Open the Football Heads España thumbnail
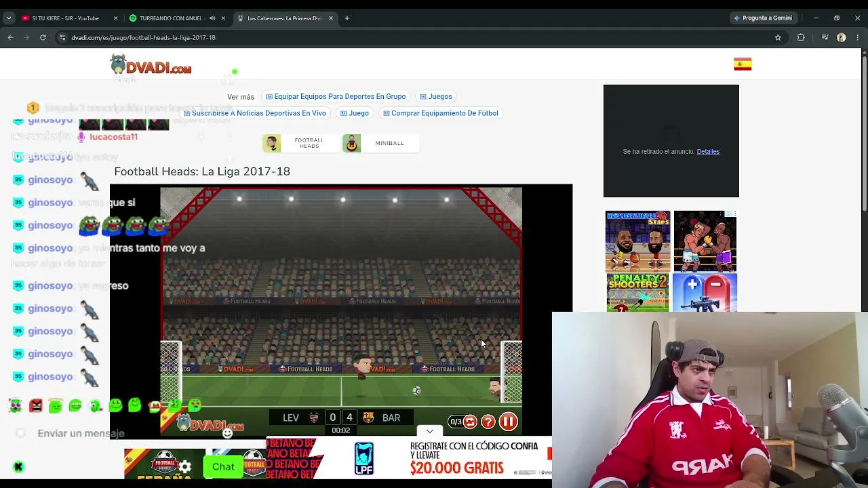The height and width of the screenshot is (488, 868). (164, 463)
